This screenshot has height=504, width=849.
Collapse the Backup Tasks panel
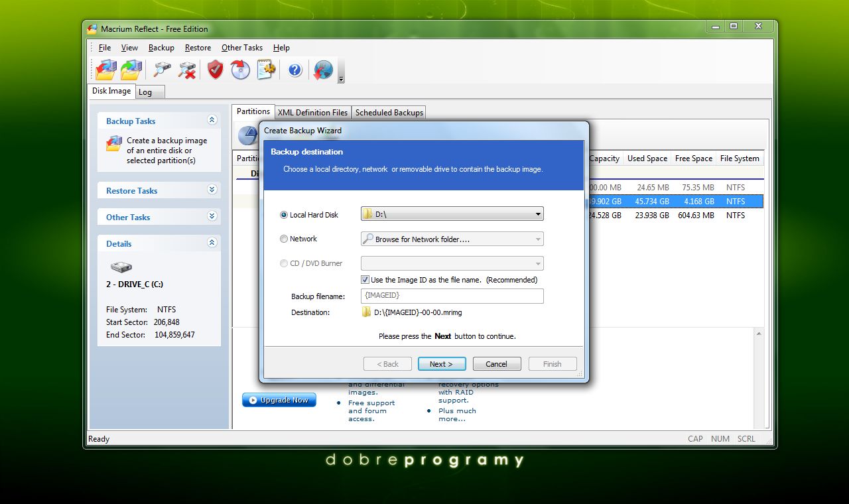pos(212,120)
